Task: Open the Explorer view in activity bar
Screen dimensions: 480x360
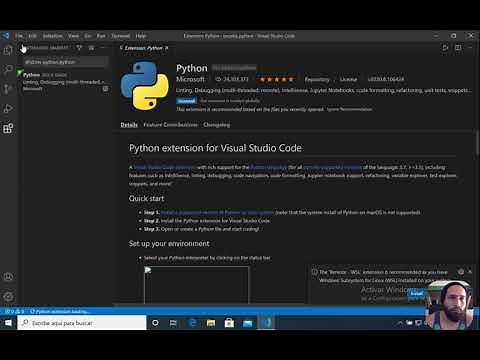Action: 8,50
